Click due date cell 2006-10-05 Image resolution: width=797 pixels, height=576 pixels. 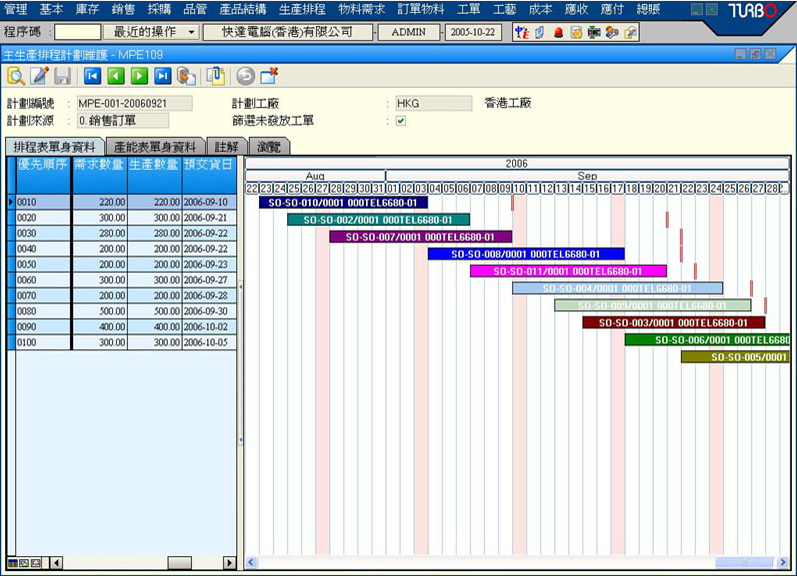(208, 342)
